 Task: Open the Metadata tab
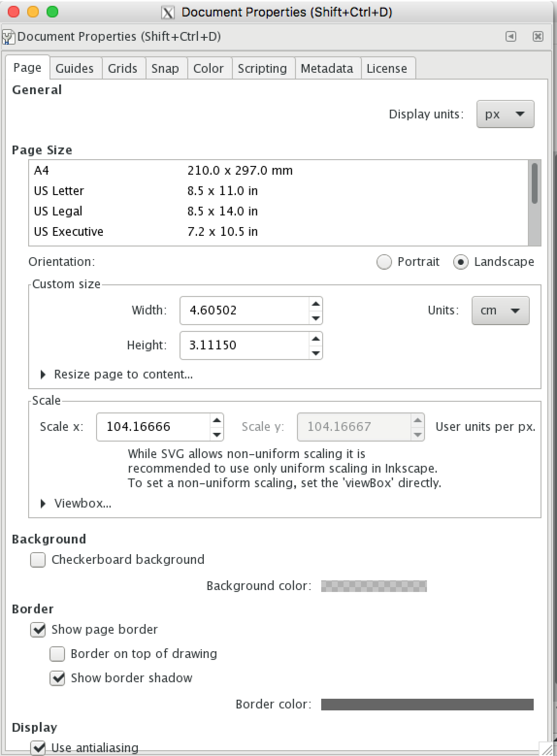pyautogui.click(x=327, y=68)
